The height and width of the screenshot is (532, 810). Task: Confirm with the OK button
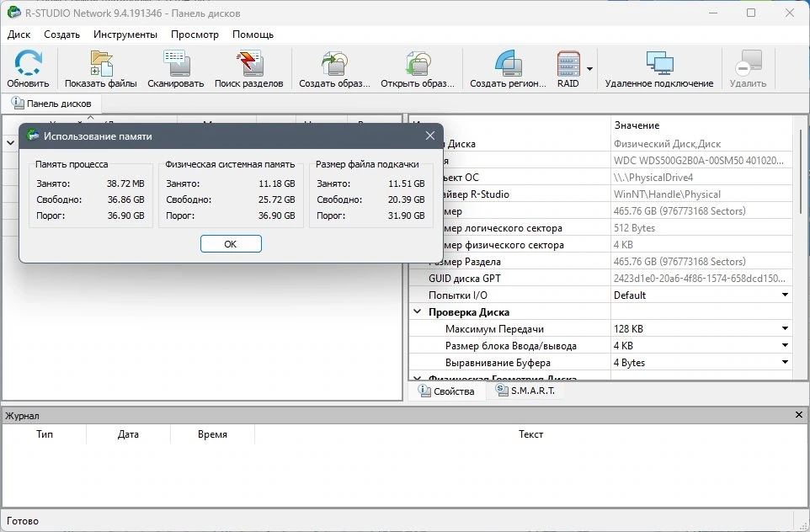tap(231, 244)
